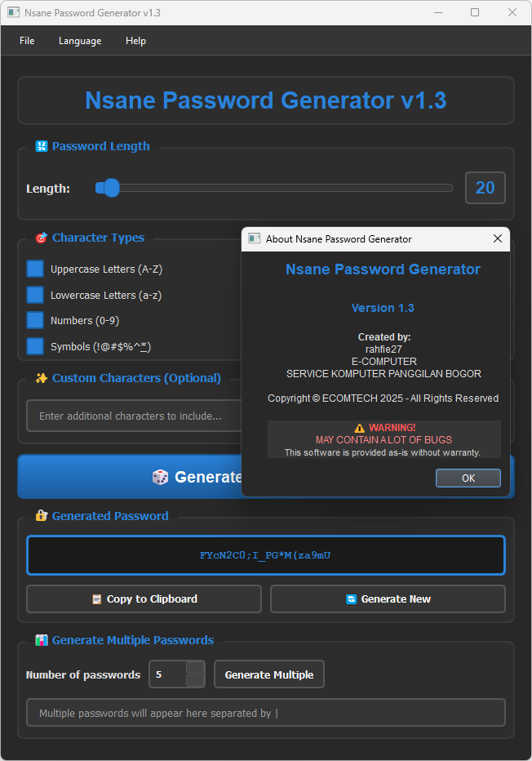Open the Help menu
This screenshot has height=761, width=532.
click(x=135, y=41)
